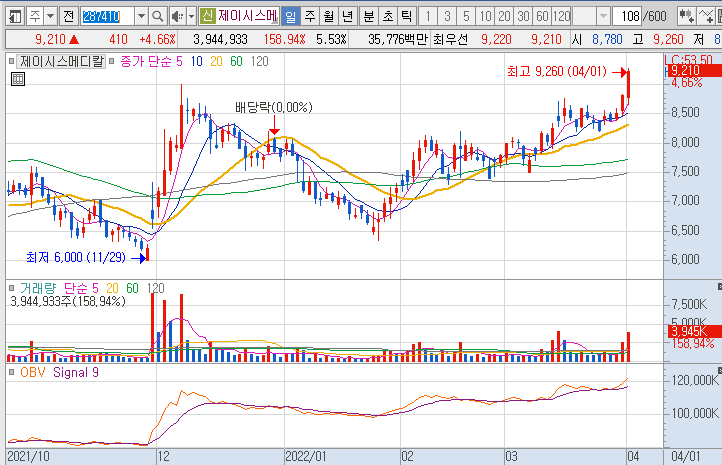The height and width of the screenshot is (465, 722).
Task: Click the 전 button in toolbar
Action: click(x=69, y=17)
